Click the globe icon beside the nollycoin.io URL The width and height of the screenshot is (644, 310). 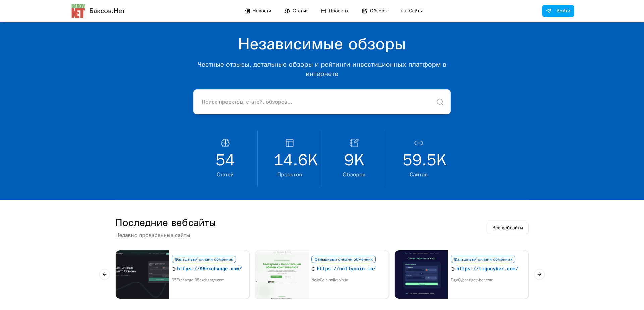coord(313,269)
